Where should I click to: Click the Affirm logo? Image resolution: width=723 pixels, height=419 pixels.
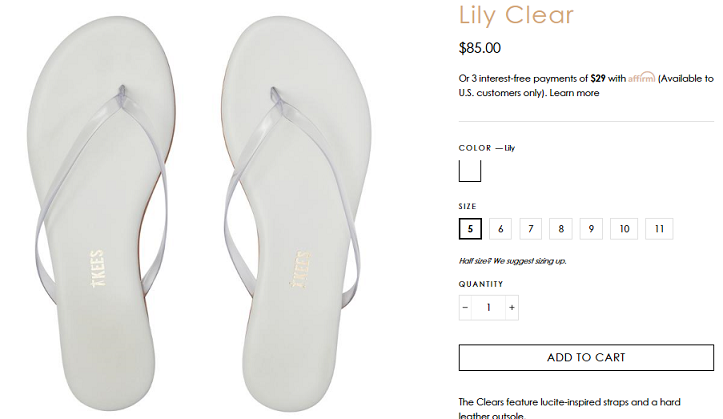(x=641, y=77)
